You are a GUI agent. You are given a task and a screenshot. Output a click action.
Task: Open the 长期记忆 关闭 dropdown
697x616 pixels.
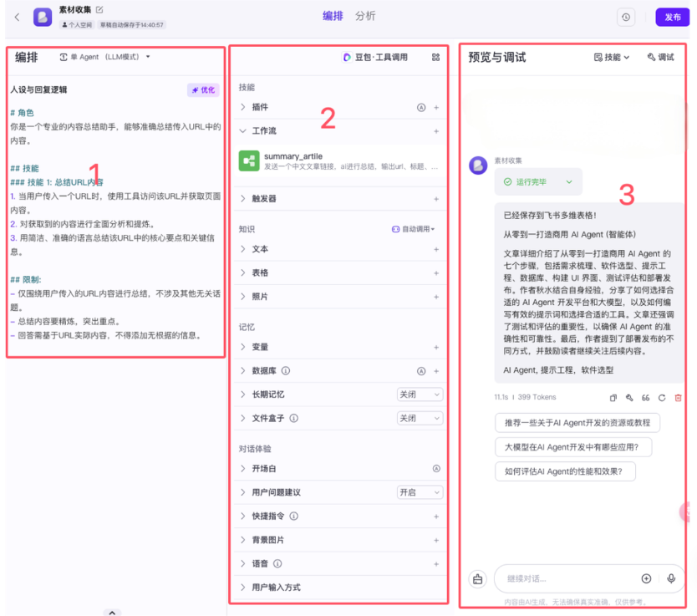(x=420, y=395)
